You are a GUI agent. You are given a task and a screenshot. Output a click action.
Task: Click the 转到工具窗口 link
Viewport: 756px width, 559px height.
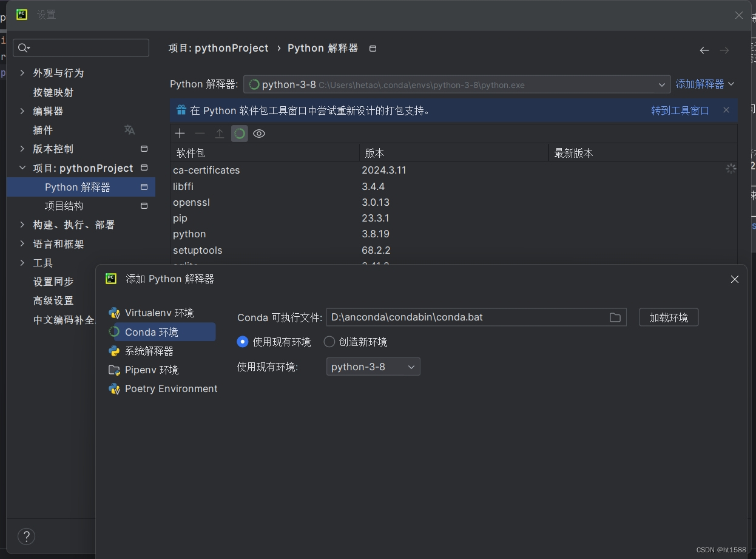[x=680, y=110]
